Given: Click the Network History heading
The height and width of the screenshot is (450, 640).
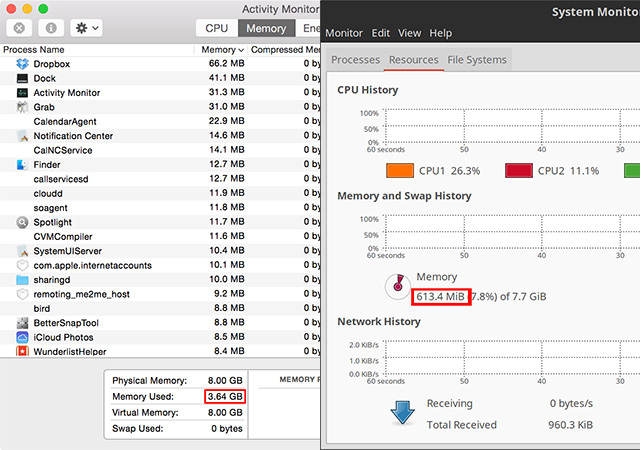Looking at the screenshot, I should [379, 322].
